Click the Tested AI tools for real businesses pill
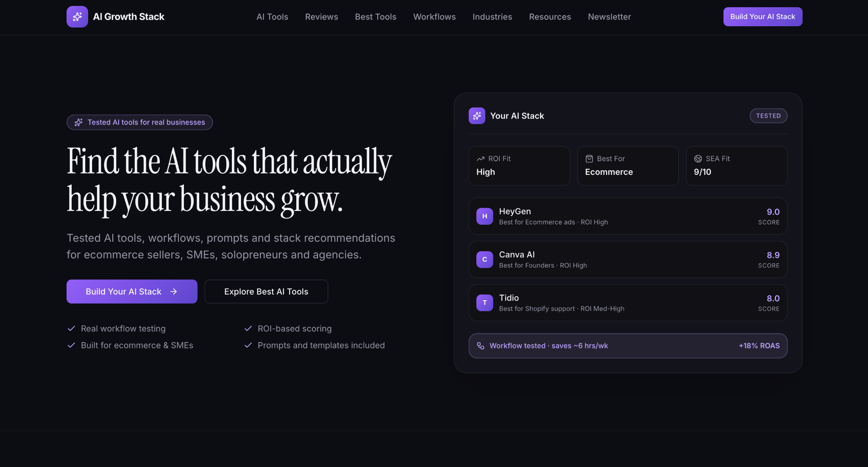868x467 pixels. (139, 122)
